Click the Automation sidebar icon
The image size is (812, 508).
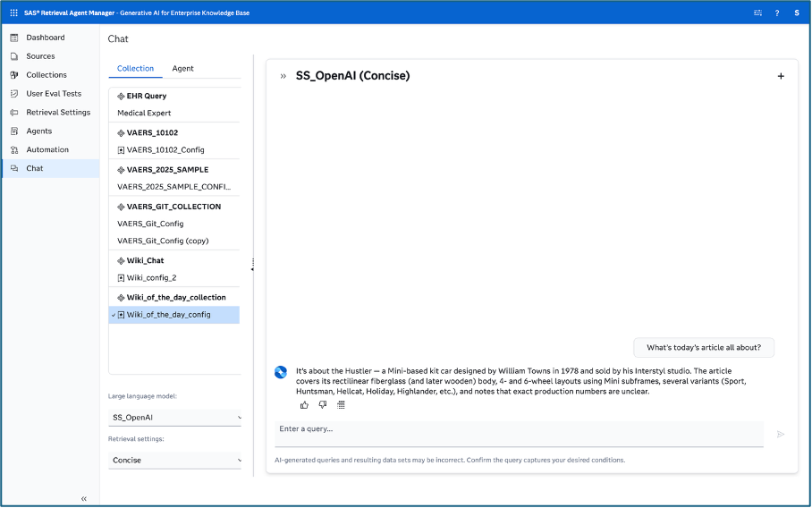(x=14, y=149)
